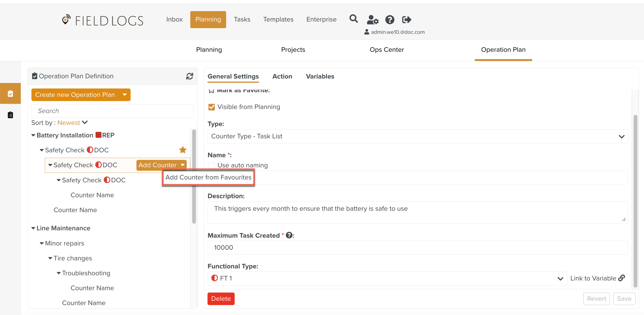
Task: Switch to the Variables tab
Action: point(320,76)
